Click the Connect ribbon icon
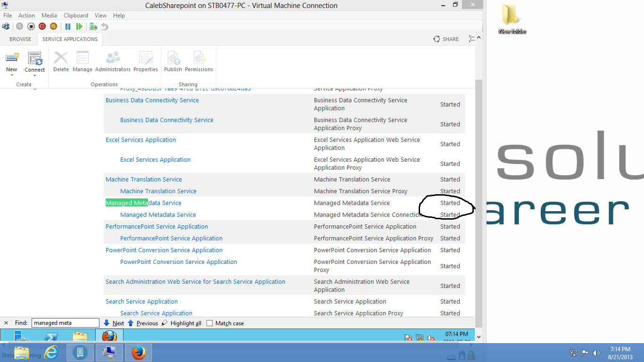The width and height of the screenshot is (644, 362). 35,58
